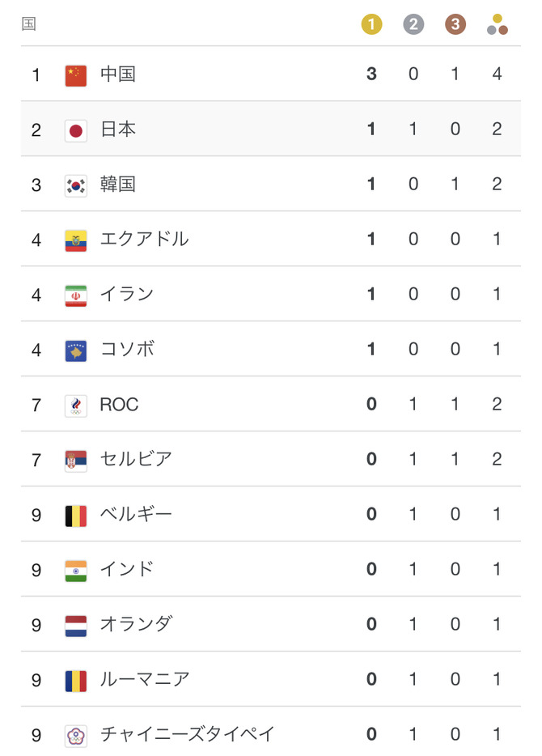Select the オランダ country name

pos(136,625)
